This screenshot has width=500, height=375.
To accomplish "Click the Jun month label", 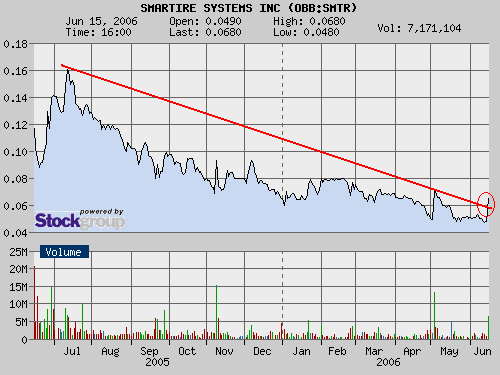I will tap(482, 351).
